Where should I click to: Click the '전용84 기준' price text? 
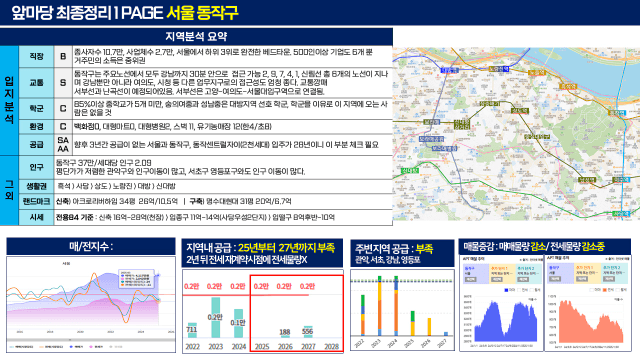195,217
